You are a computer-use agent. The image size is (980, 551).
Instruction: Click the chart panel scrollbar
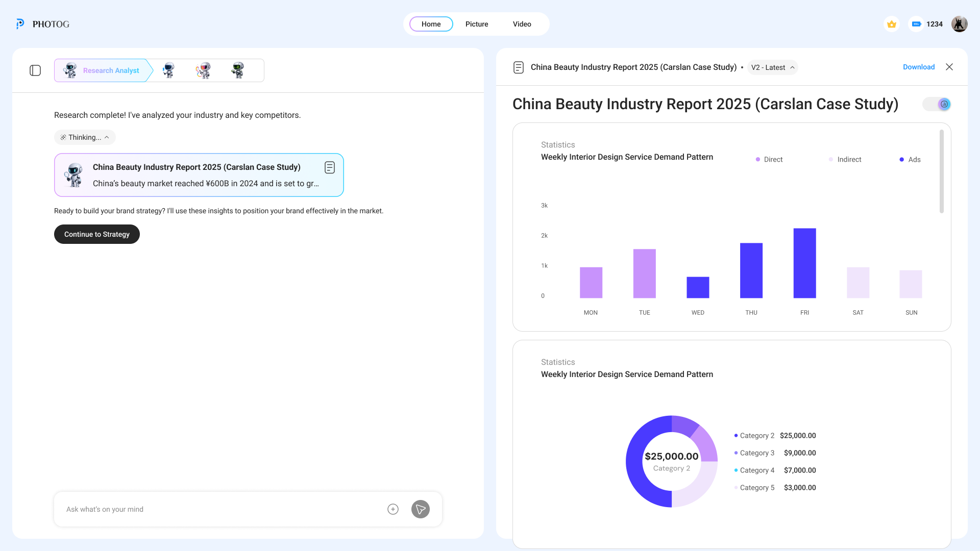(x=942, y=171)
